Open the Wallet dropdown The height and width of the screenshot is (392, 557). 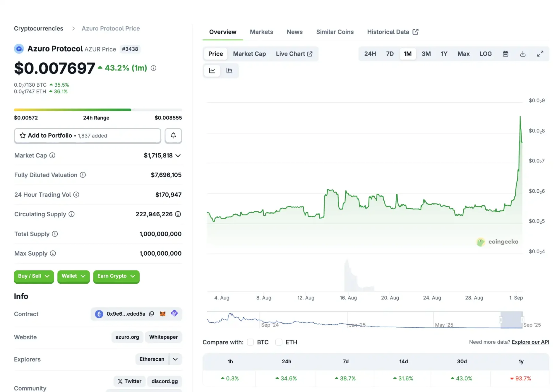click(73, 276)
